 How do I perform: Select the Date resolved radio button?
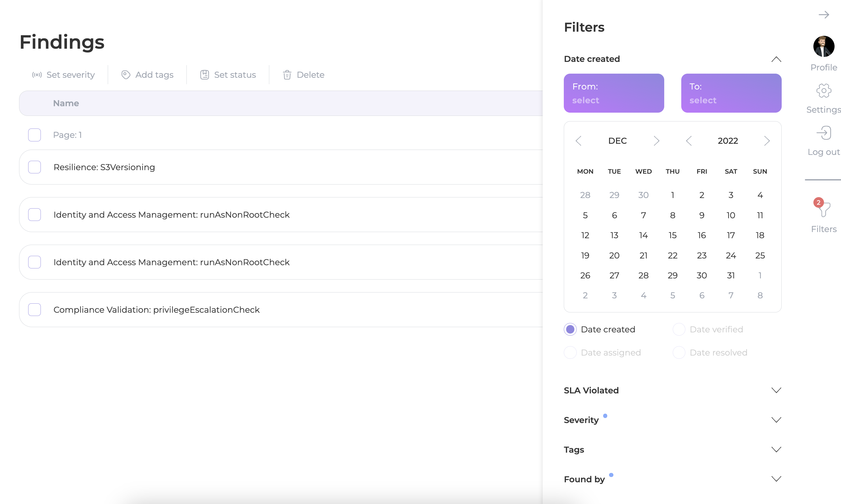click(679, 353)
